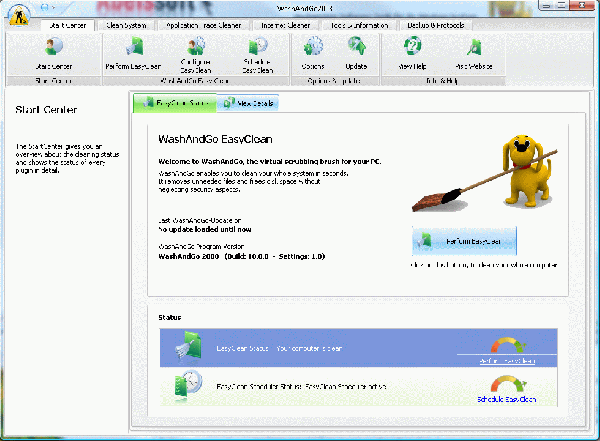Click the EasyClean Scheduler clock icon

coord(188,385)
